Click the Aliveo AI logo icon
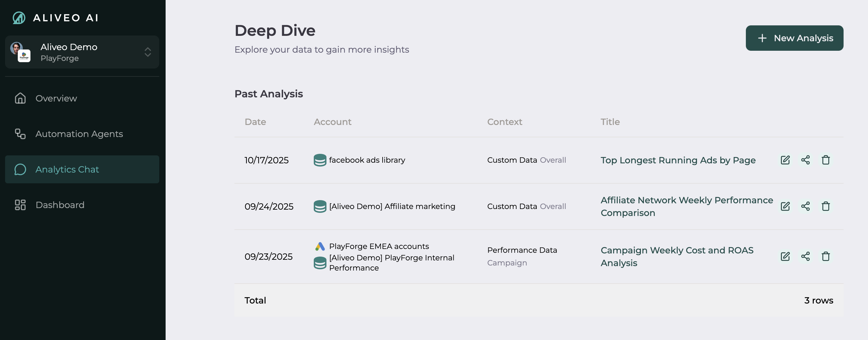Image resolution: width=868 pixels, height=340 pixels. click(x=19, y=18)
